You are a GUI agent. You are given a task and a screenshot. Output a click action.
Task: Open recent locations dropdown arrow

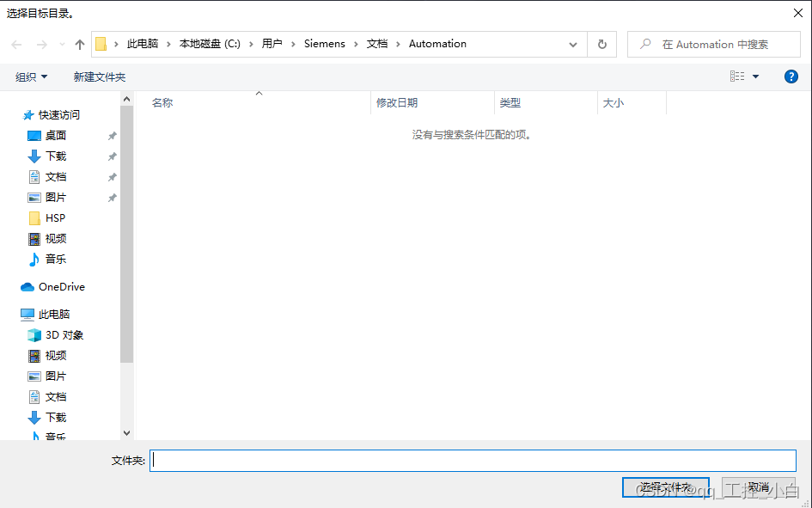tap(62, 45)
